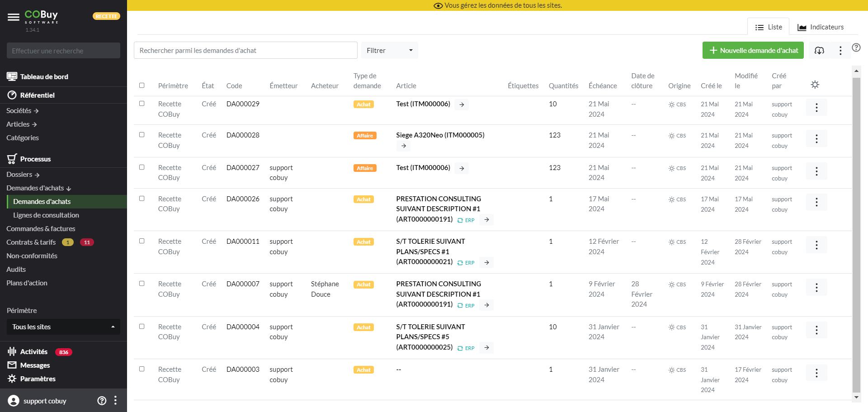Screen dimensions: 868x412
Task: Open Lignes de consultation link
Action: pos(46,215)
